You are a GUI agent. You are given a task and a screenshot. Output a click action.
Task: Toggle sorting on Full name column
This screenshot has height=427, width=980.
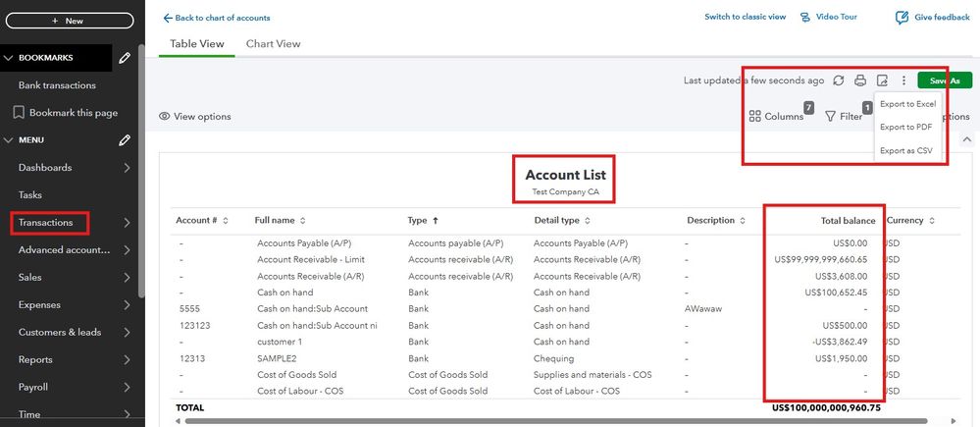(281, 221)
